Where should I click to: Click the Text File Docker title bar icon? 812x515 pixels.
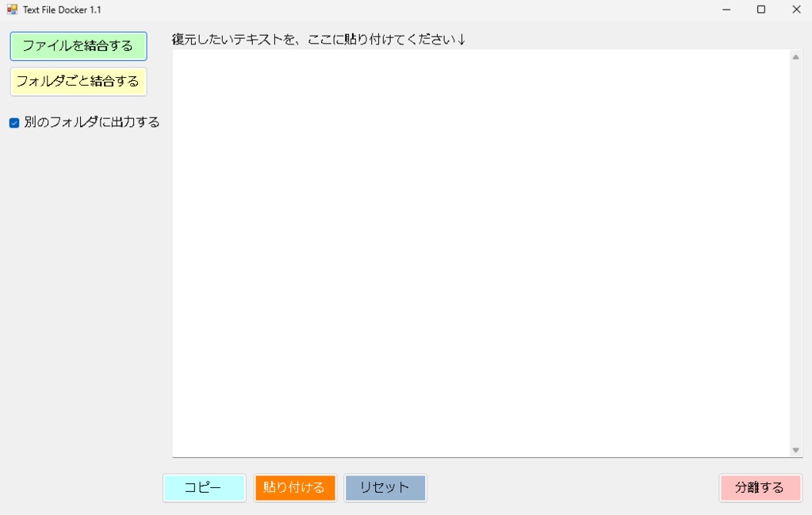[x=11, y=9]
